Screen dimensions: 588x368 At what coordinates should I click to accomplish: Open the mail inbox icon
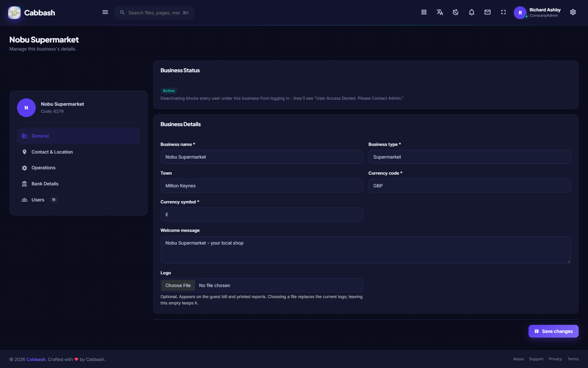click(487, 12)
